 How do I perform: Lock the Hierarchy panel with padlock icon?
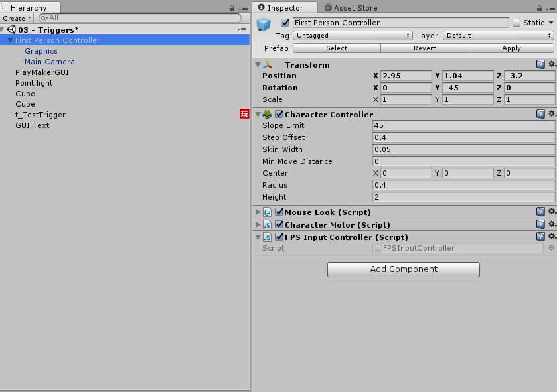click(232, 8)
